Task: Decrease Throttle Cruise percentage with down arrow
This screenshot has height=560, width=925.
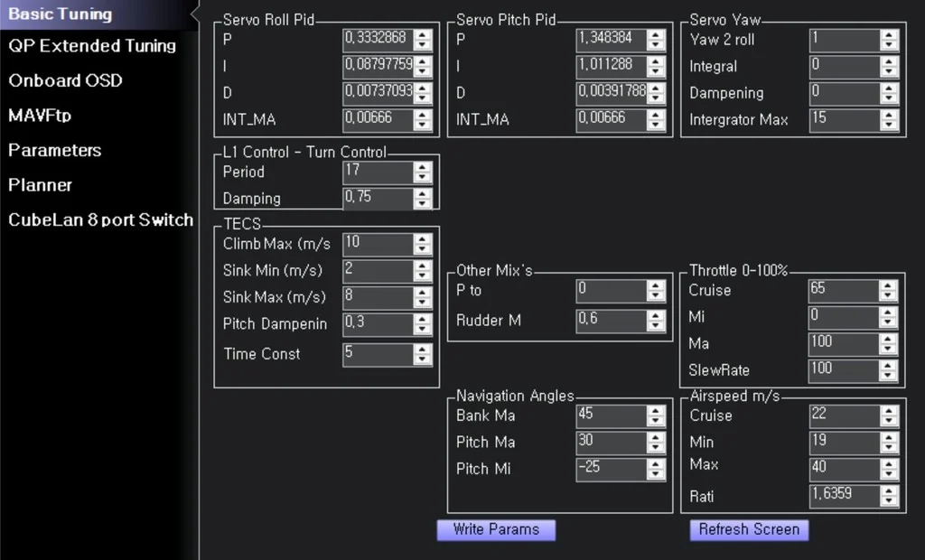Action: 889,295
